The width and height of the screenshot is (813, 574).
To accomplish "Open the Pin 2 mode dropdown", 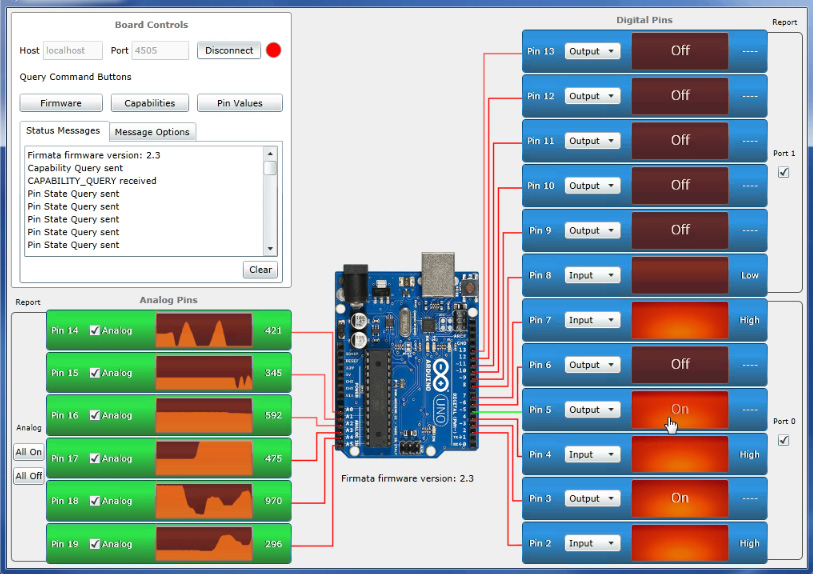I will coord(592,543).
